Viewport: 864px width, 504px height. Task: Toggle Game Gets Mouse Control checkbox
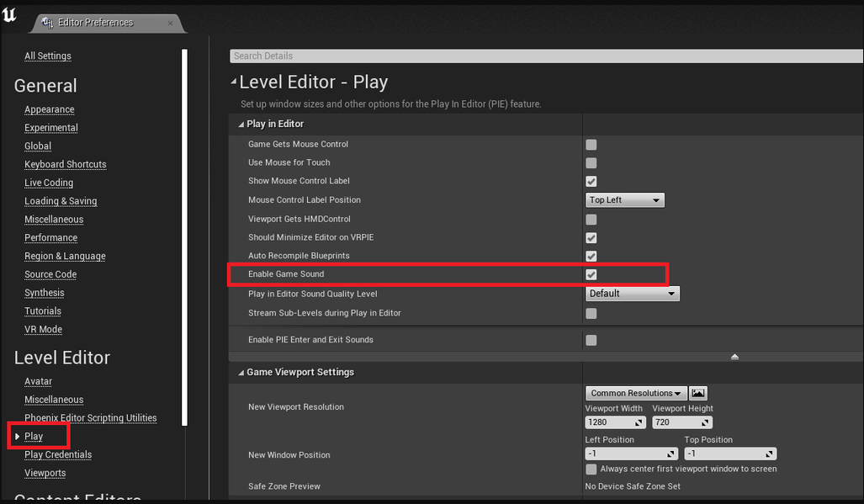click(591, 145)
